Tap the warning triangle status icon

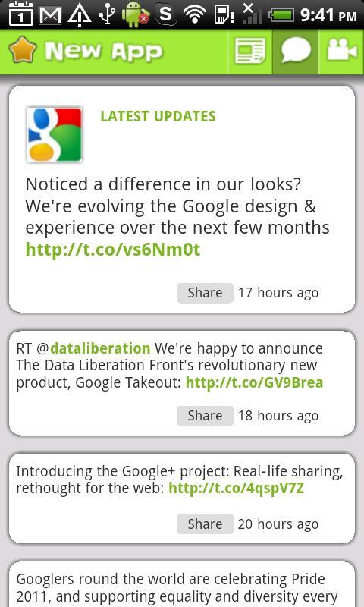pyautogui.click(x=80, y=15)
